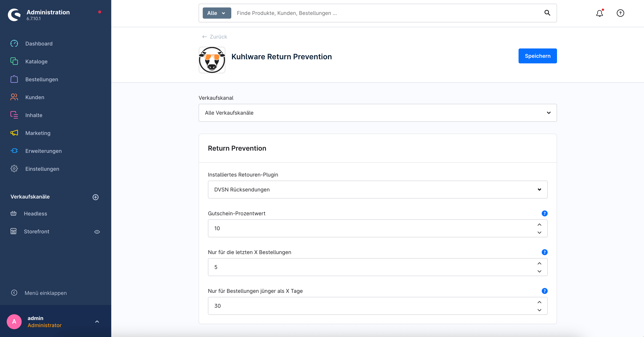Open the help question mark icon
The width and height of the screenshot is (644, 337).
[x=620, y=13]
